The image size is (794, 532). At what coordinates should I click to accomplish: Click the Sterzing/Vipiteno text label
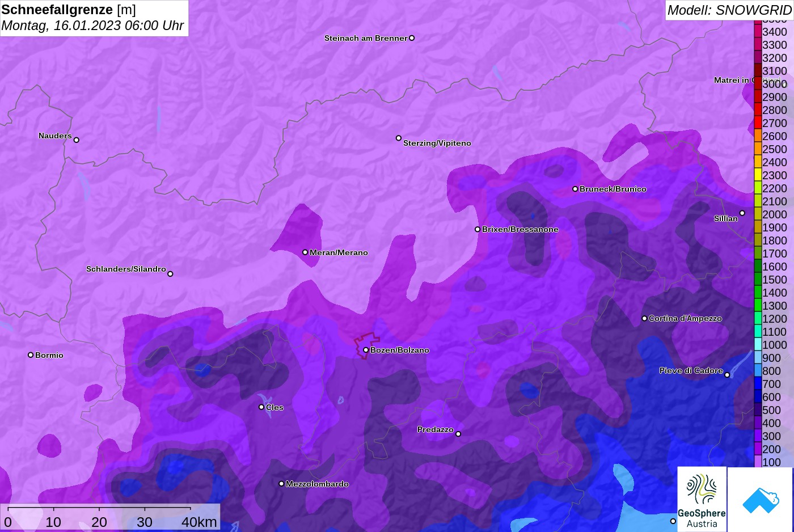437,143
